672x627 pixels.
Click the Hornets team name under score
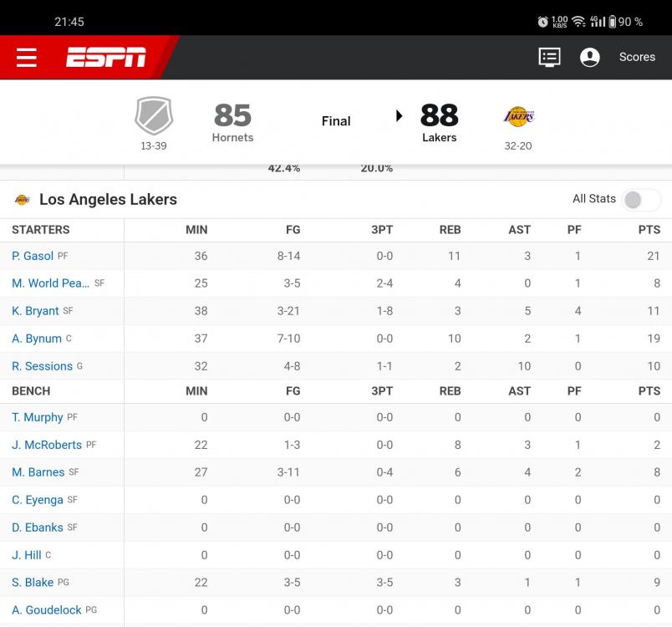(x=232, y=138)
